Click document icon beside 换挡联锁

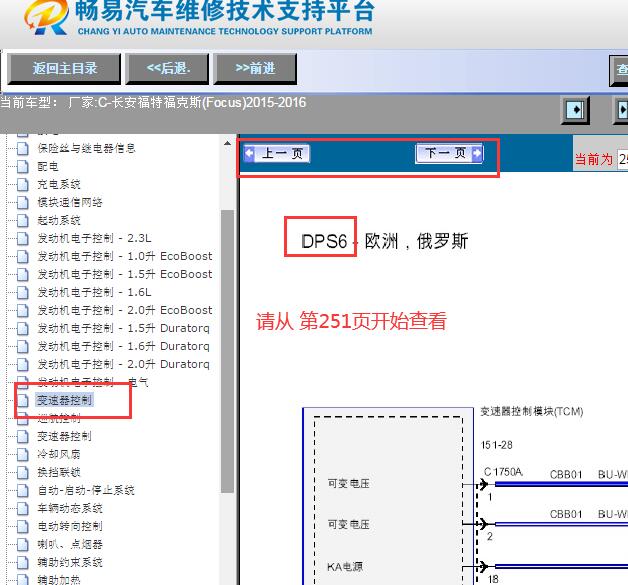pyautogui.click(x=23, y=472)
